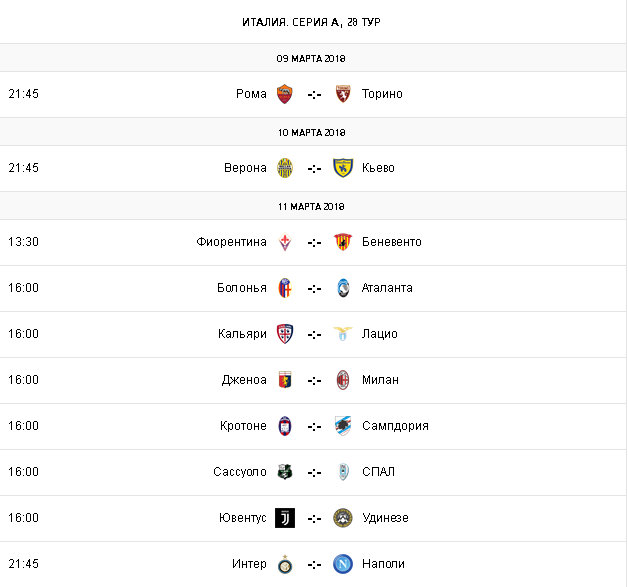Open the Рома team link
Screen dimensions: 628x587
coord(251,94)
